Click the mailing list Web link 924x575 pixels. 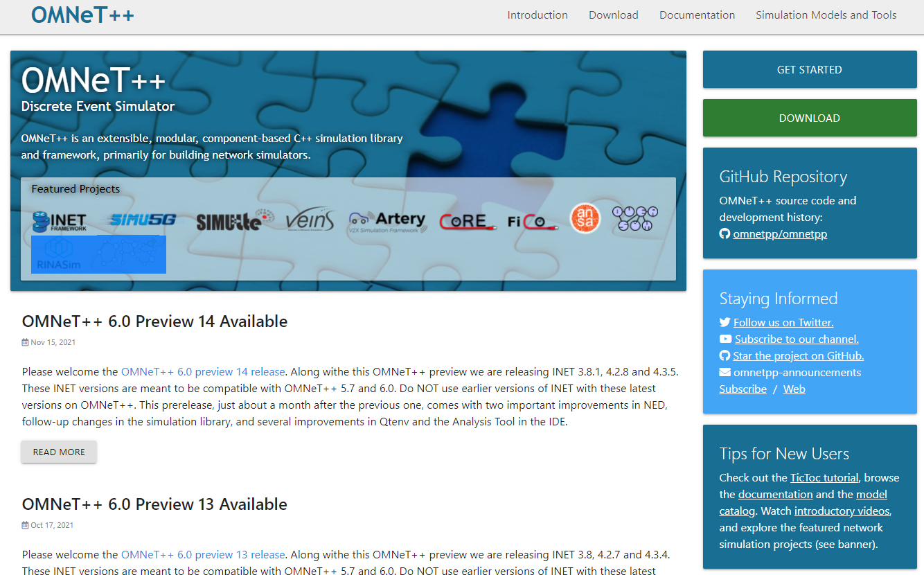pyautogui.click(x=794, y=389)
